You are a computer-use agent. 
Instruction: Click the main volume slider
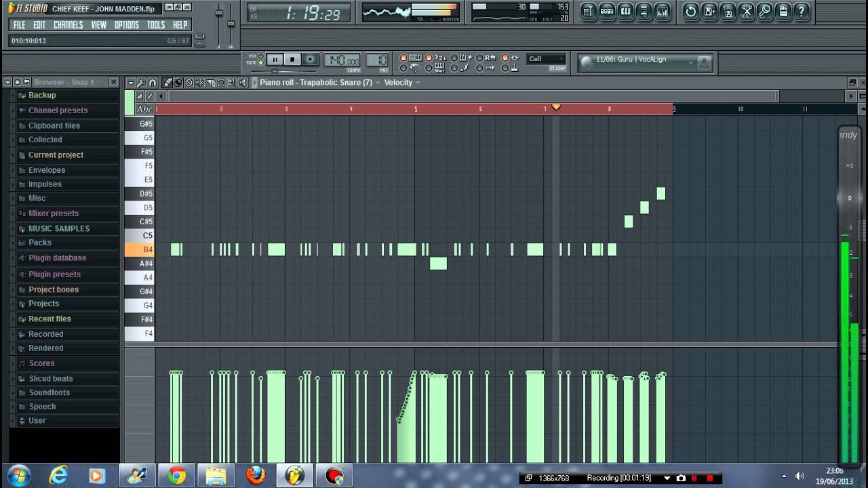(x=218, y=12)
